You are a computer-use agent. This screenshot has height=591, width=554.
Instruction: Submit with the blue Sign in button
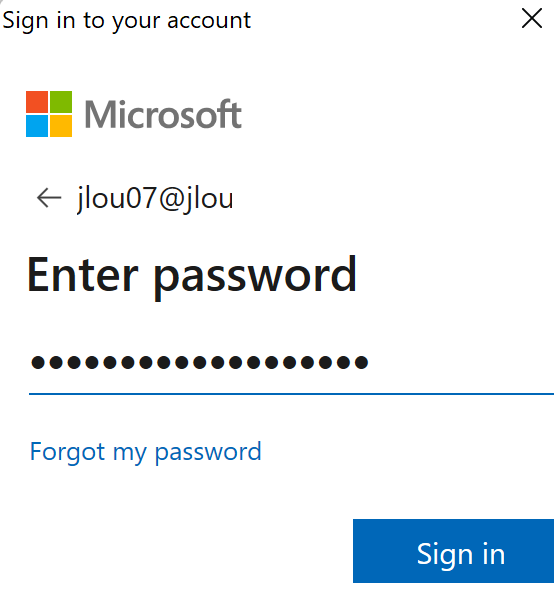[x=453, y=551]
